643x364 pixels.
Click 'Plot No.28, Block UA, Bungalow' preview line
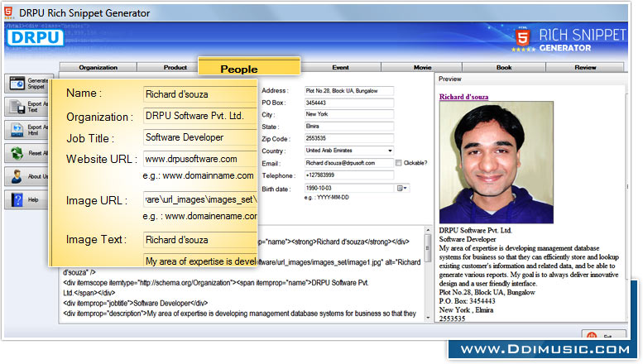(x=487, y=292)
